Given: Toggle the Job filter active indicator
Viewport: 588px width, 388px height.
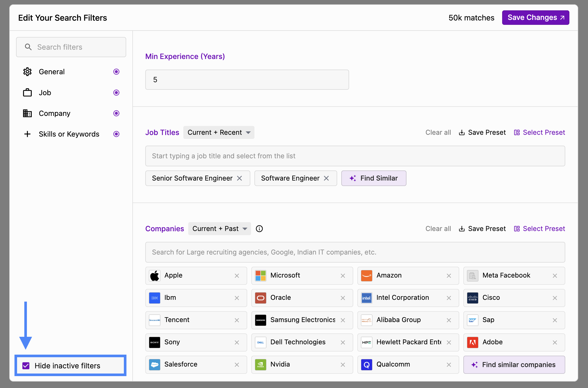Looking at the screenshot, I should [116, 93].
